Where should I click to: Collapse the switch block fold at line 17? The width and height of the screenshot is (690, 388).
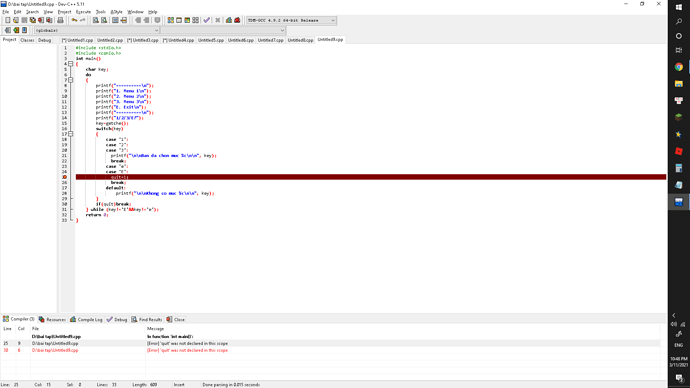[70, 134]
